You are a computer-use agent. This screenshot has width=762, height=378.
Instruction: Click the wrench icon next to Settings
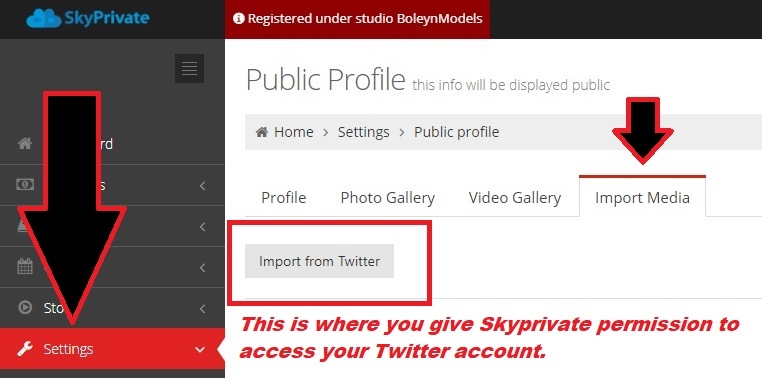(x=24, y=349)
